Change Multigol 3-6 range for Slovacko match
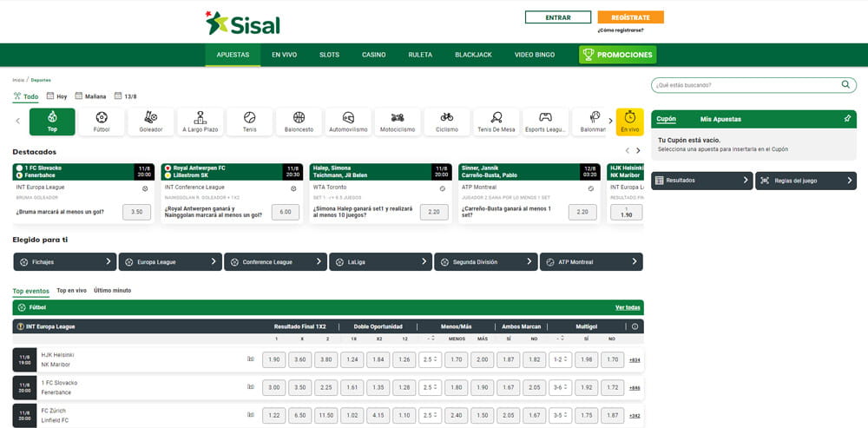 click(x=560, y=387)
